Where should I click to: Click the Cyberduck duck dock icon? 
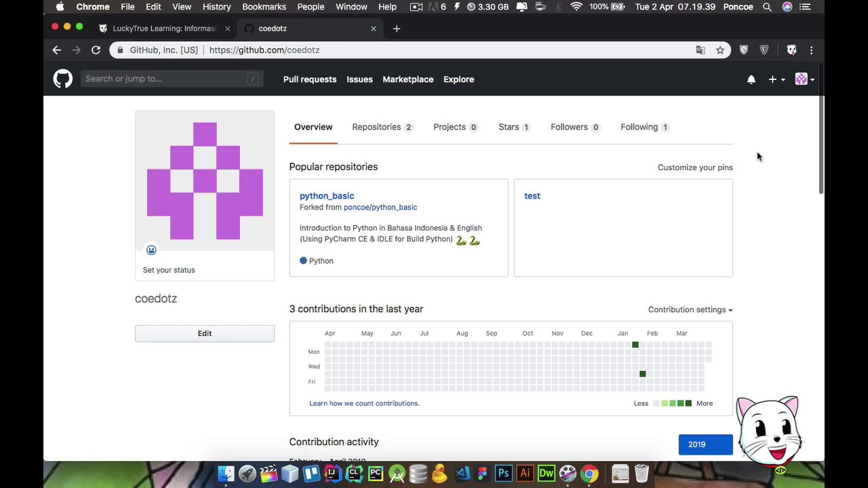click(x=439, y=473)
